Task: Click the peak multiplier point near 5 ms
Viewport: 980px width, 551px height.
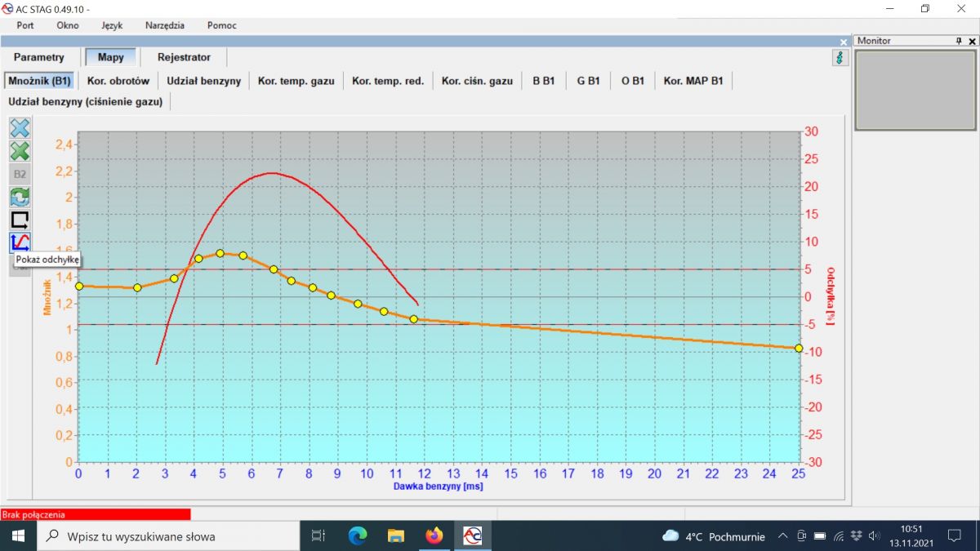Action: pyautogui.click(x=220, y=253)
